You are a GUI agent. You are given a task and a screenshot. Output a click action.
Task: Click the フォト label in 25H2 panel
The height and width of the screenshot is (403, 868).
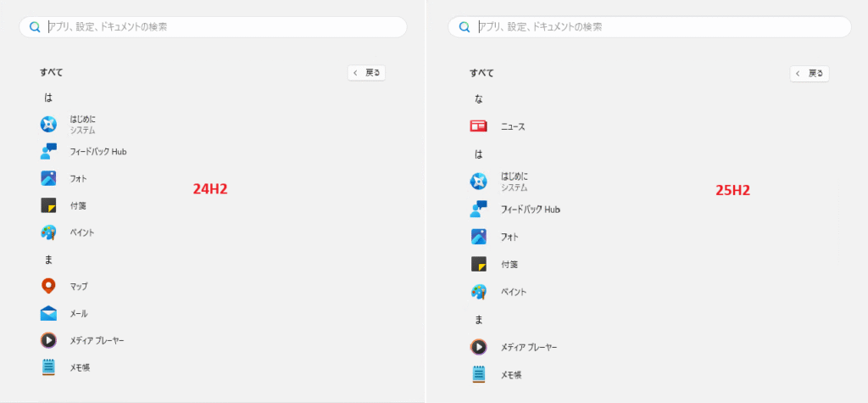[x=509, y=236]
